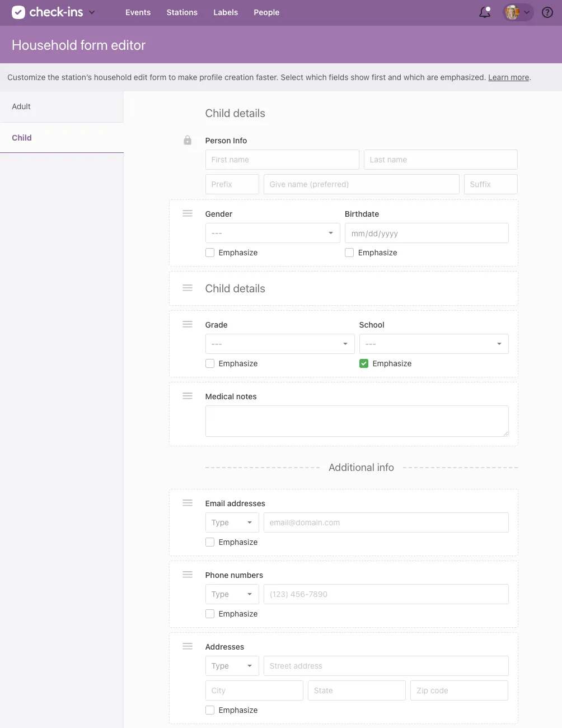Open the Gender dropdown

pyautogui.click(x=273, y=233)
